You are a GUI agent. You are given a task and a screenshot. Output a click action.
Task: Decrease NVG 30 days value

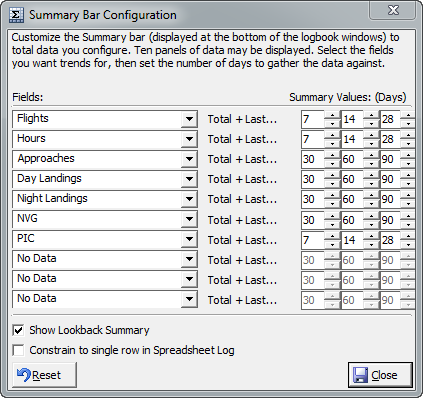(x=332, y=225)
